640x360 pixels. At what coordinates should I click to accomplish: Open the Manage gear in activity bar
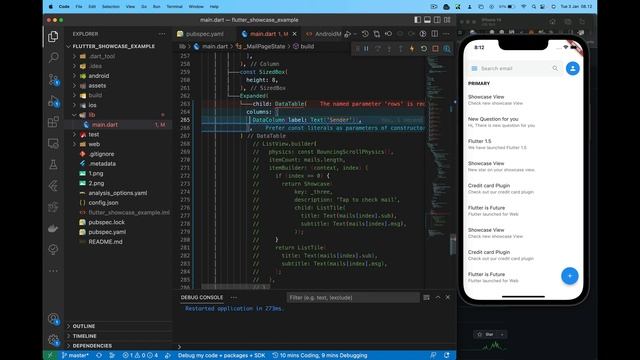pos(53,340)
